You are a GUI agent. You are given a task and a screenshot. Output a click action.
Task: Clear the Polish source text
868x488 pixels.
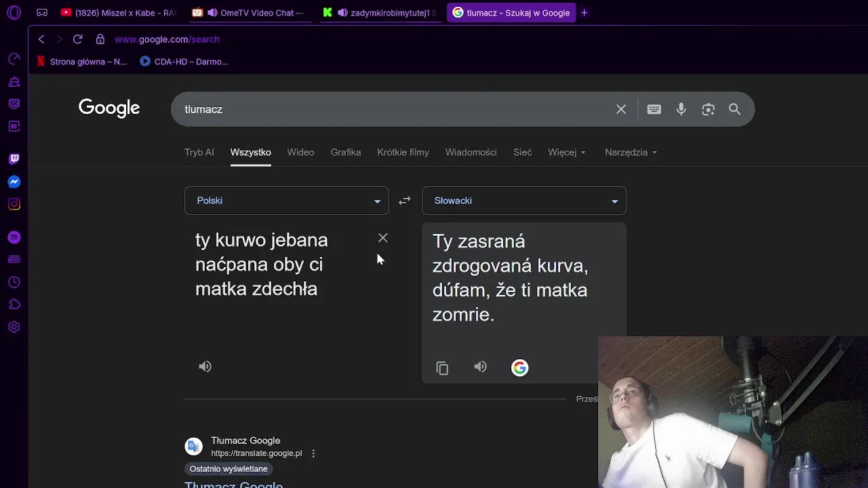383,238
